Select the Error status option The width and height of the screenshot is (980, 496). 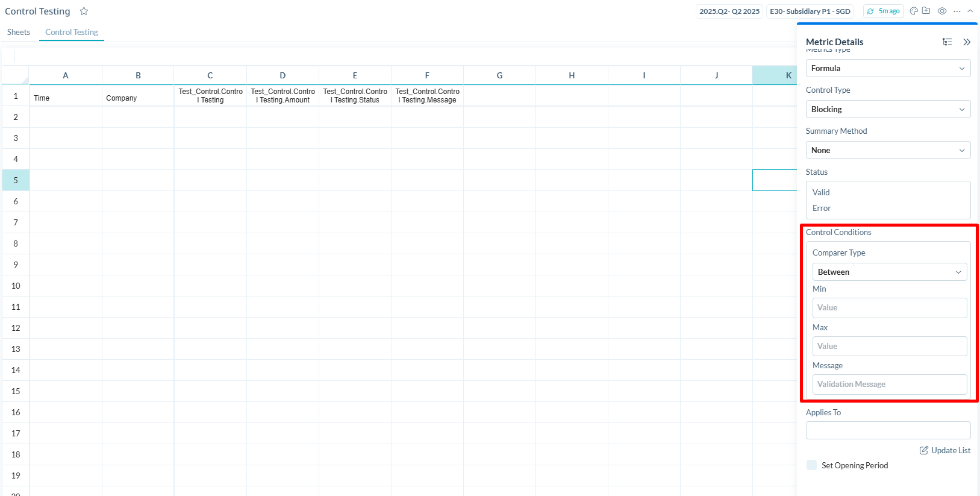click(822, 208)
